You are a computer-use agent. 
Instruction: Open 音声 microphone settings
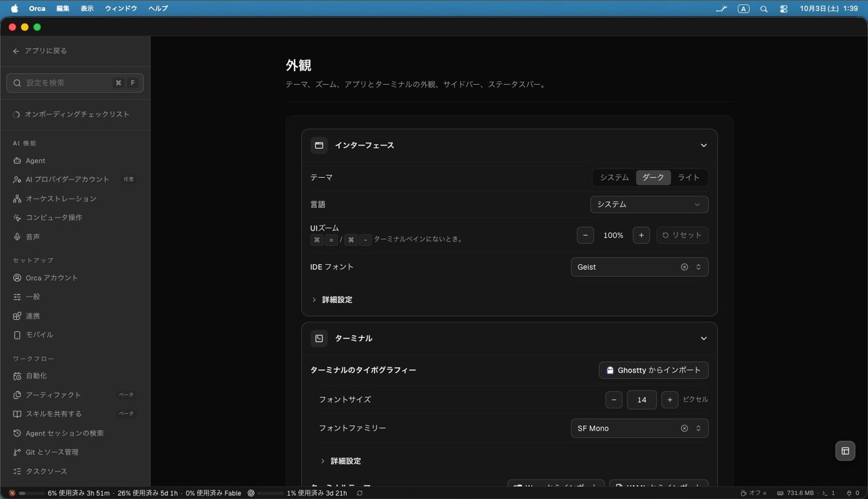click(x=74, y=237)
